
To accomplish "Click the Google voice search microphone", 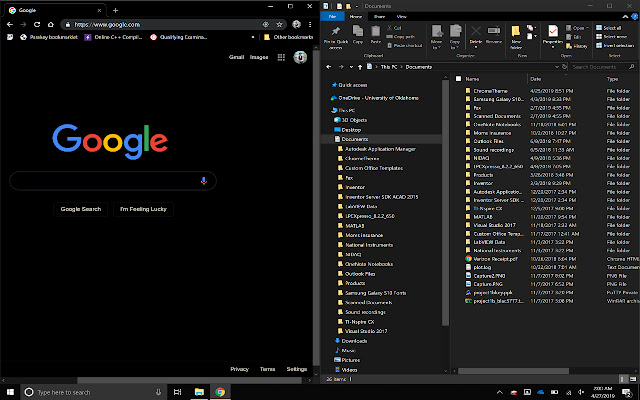I will (x=204, y=181).
